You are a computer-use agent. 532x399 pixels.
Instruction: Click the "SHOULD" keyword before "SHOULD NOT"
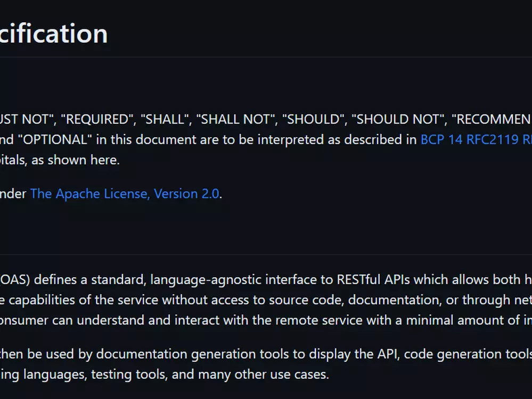tap(315, 119)
